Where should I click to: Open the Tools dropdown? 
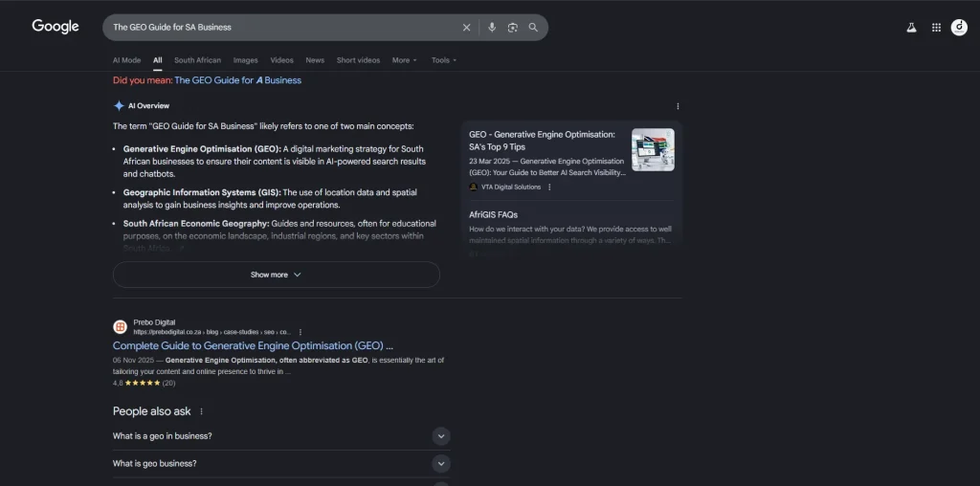tap(444, 60)
